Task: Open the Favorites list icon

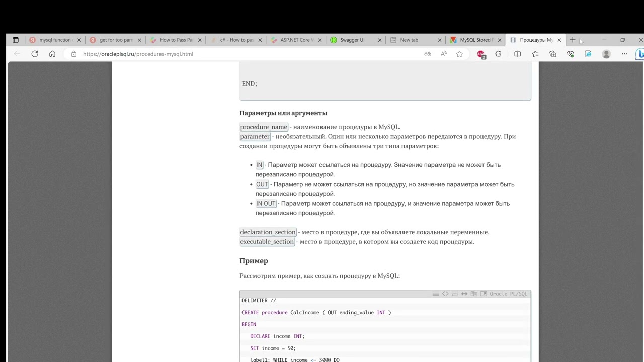Action: coord(535,54)
